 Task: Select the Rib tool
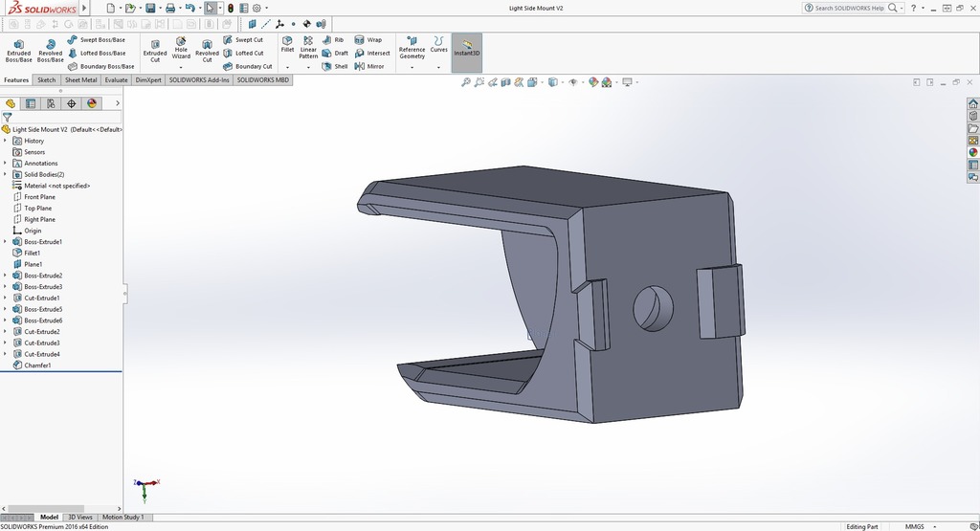[332, 39]
